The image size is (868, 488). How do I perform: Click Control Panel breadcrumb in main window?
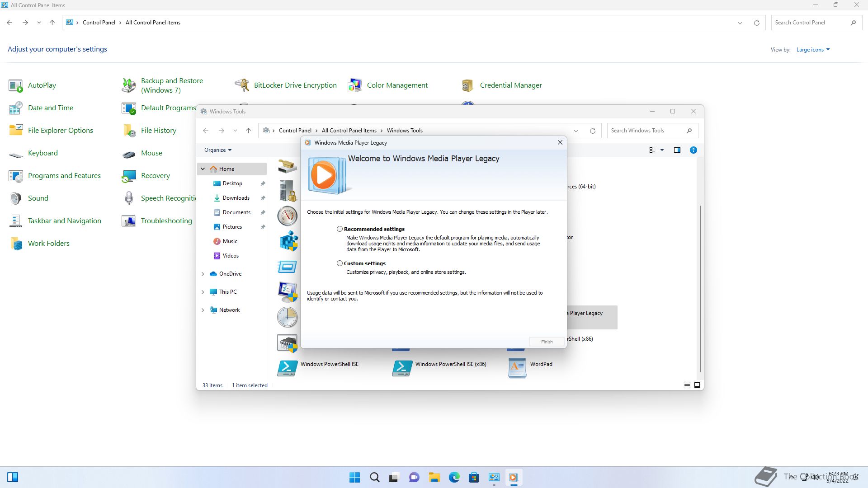[99, 23]
